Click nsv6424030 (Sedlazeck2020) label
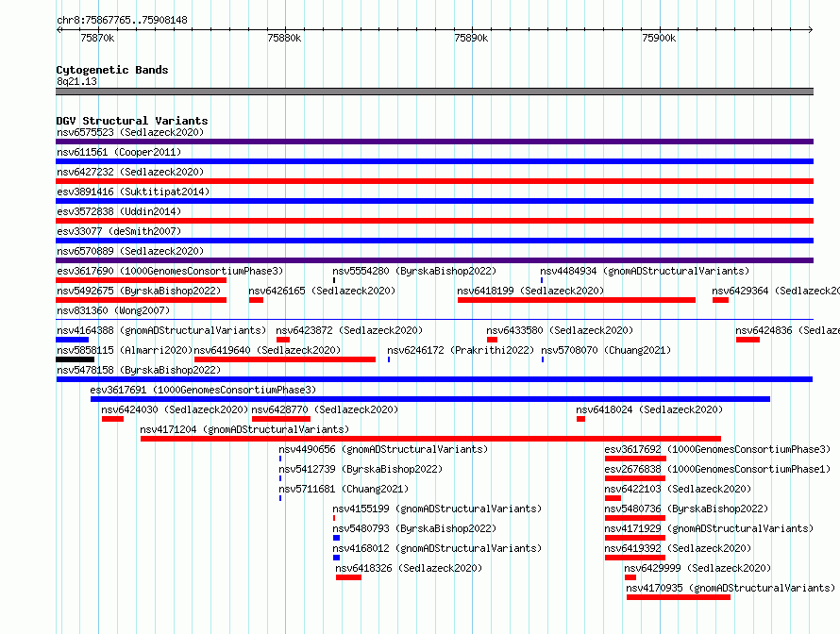840x634 pixels. point(175,409)
